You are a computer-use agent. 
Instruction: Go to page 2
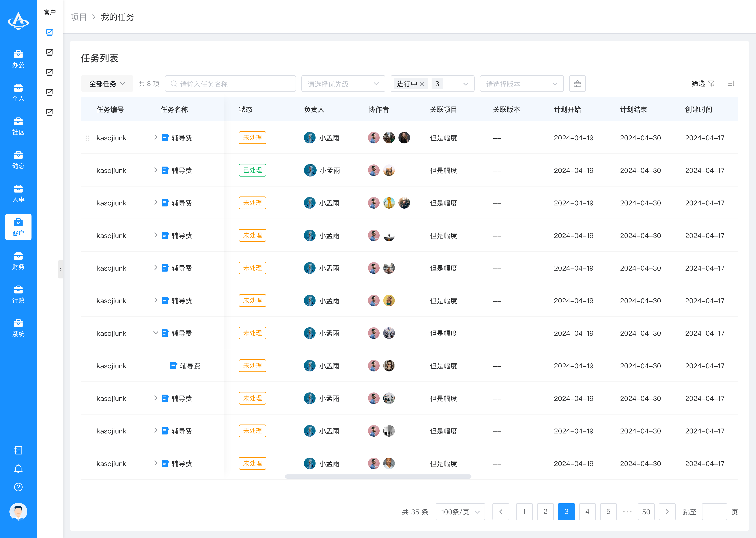[x=545, y=512]
